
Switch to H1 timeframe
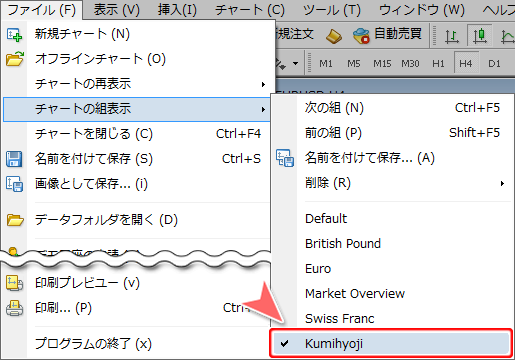(438, 63)
